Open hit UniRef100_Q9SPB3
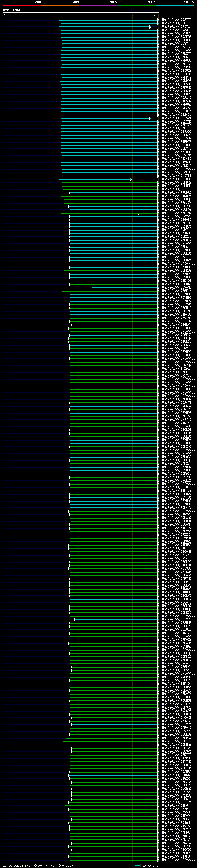 [x=177, y=67]
